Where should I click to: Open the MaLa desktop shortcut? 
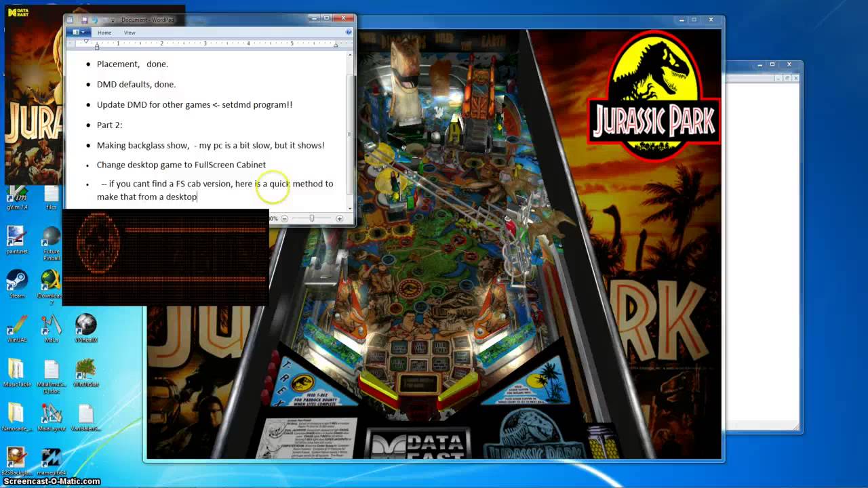(x=52, y=328)
